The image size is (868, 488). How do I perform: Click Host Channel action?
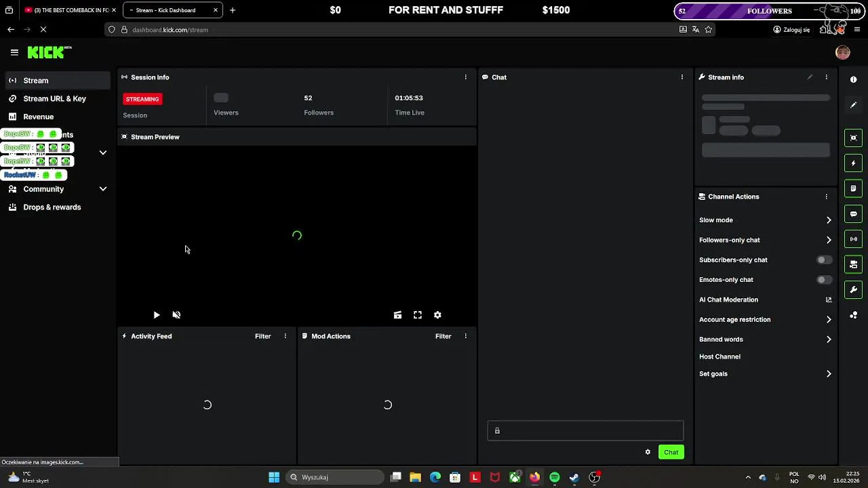coord(719,357)
